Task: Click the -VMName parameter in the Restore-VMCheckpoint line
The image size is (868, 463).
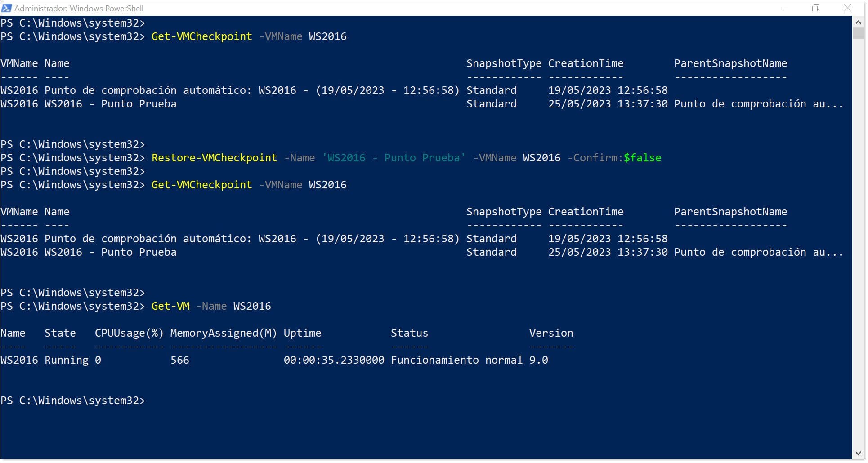Action: tap(494, 158)
